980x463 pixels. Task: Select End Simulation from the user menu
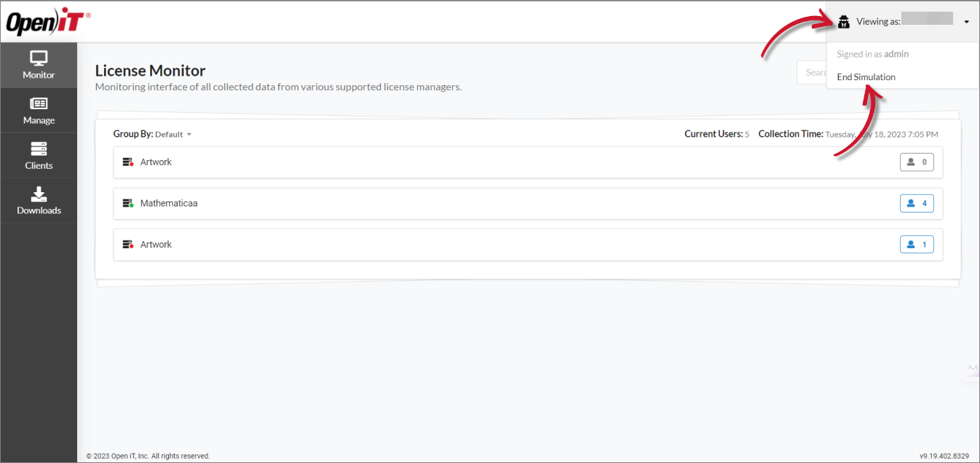866,77
